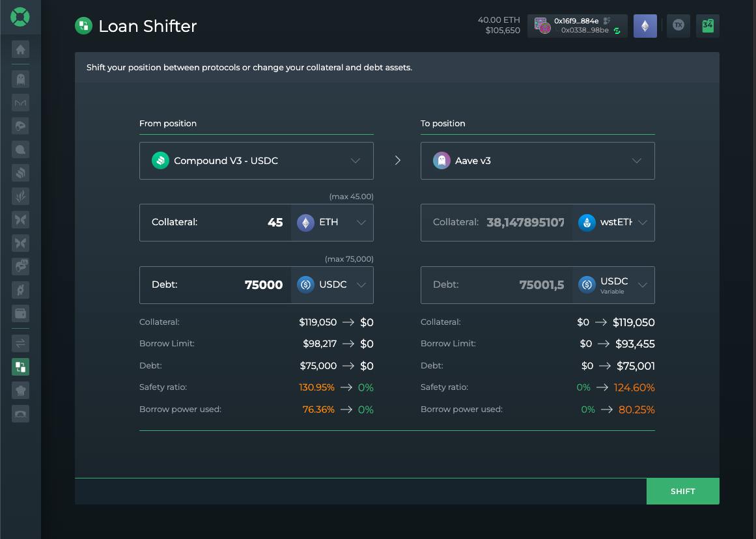Click the From borrow power used 76.36%
The width and height of the screenshot is (756, 539).
coord(318,409)
